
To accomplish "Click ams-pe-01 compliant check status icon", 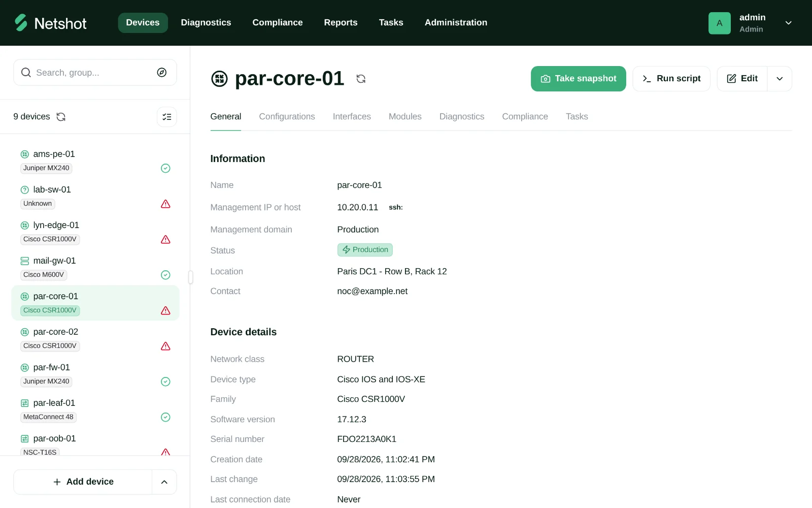I will click(x=165, y=168).
